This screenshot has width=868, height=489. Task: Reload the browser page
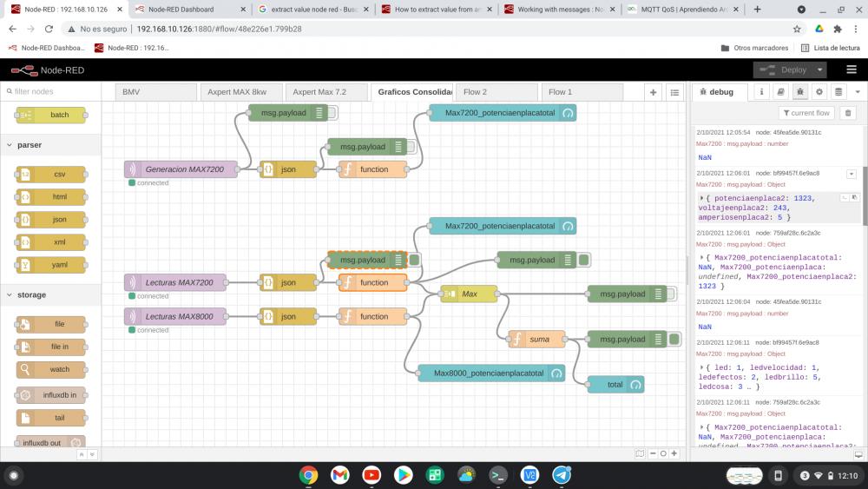click(x=49, y=29)
